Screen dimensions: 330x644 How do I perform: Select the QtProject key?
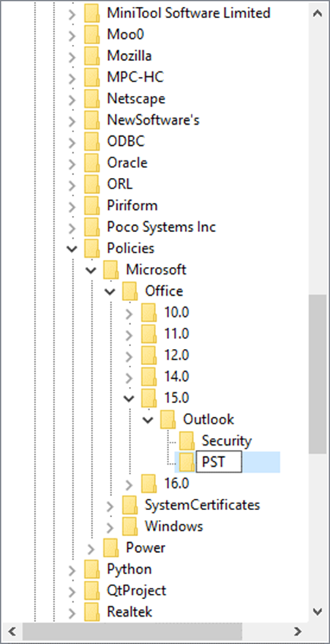click(x=136, y=591)
